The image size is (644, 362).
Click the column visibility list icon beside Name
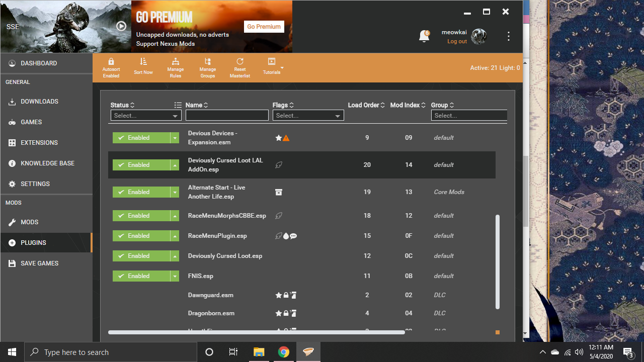coord(178,105)
